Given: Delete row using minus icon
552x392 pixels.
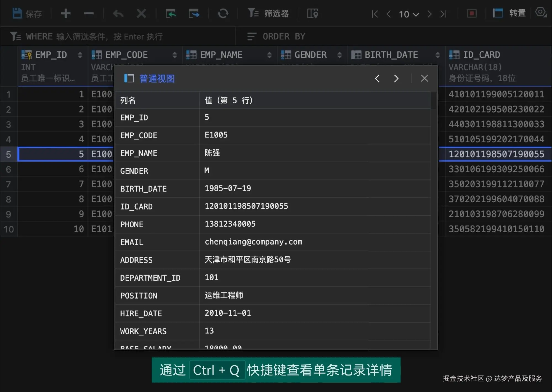Looking at the screenshot, I should click(x=89, y=13).
